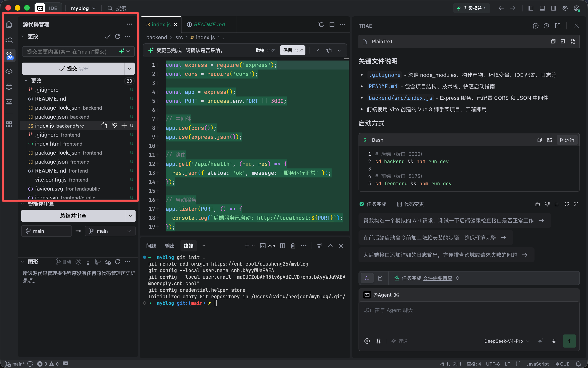
Task: Toggle 自动 auto mode in 图形 section
Action: (x=63, y=262)
